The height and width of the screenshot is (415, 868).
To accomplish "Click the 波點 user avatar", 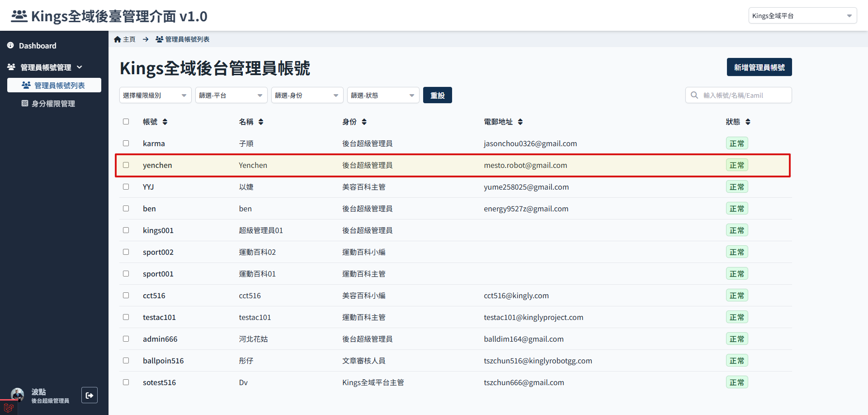I will click(x=18, y=394).
